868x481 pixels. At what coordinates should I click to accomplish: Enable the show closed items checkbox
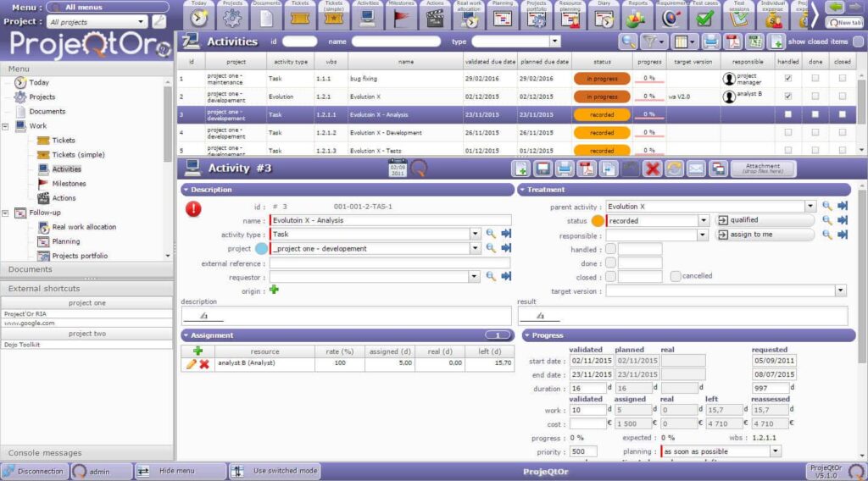click(x=857, y=41)
